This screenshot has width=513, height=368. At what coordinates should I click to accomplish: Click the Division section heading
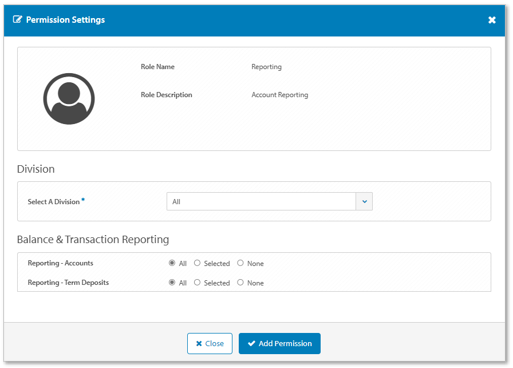coord(36,169)
